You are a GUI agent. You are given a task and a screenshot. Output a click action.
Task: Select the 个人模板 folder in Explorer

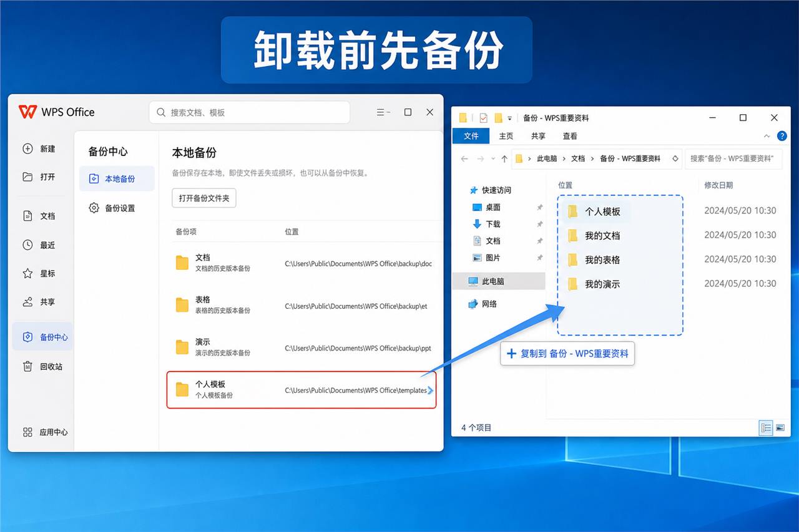point(596,211)
